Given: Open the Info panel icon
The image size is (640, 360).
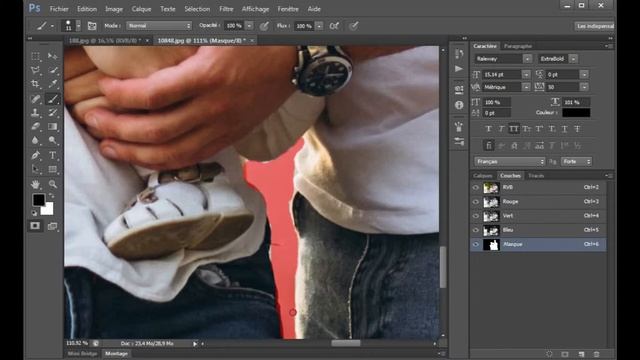Looking at the screenshot, I should [459, 105].
